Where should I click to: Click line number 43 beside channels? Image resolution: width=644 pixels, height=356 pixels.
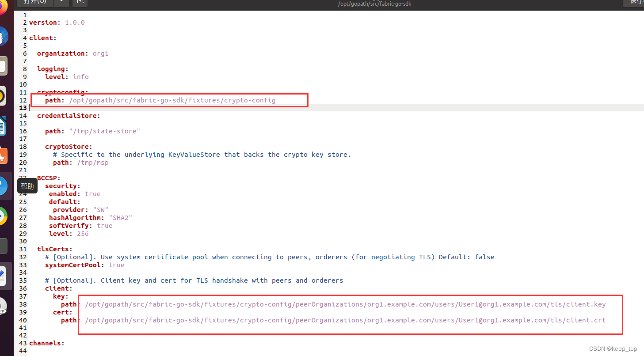23,343
